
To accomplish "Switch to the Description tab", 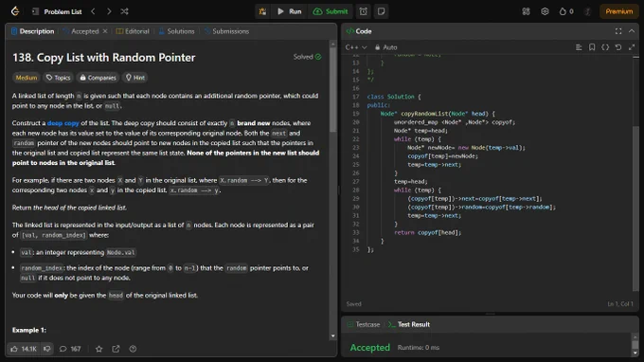I will coord(33,31).
